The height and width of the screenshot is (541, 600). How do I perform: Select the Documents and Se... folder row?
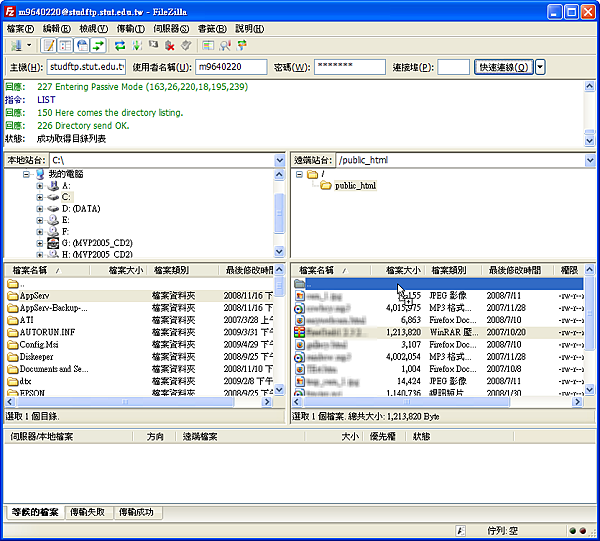140,369
